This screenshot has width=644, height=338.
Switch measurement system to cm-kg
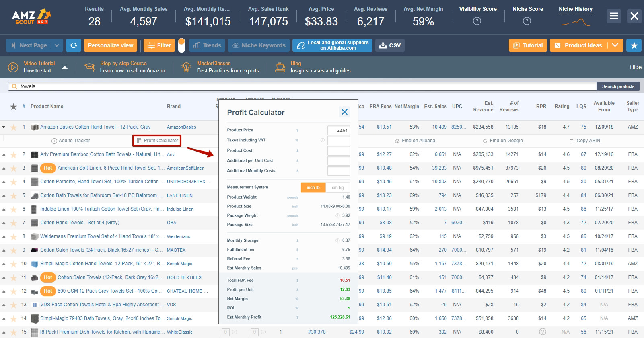pyautogui.click(x=337, y=188)
